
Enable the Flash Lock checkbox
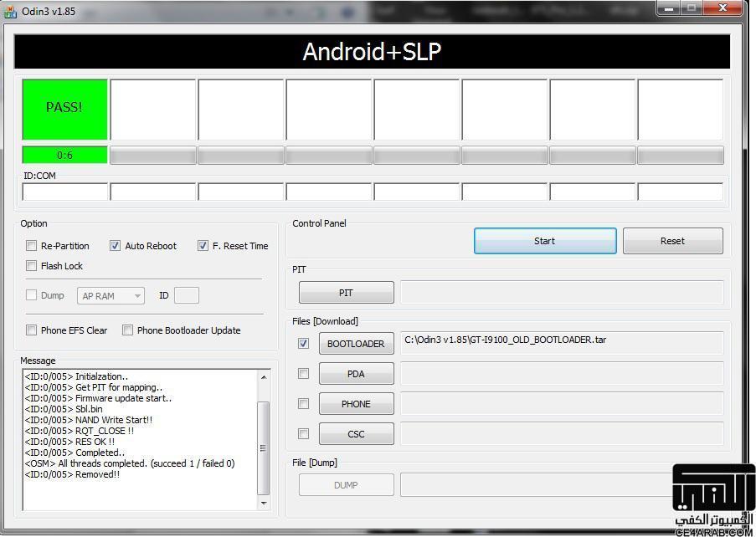coord(31,266)
